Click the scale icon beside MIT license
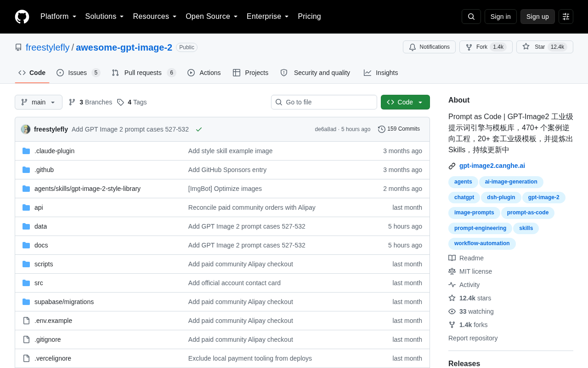 pos(452,271)
